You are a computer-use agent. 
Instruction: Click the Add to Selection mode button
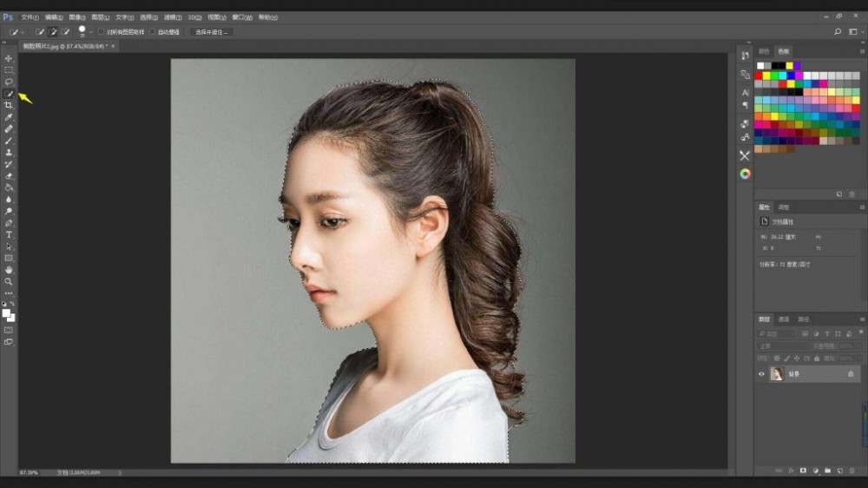[52, 31]
